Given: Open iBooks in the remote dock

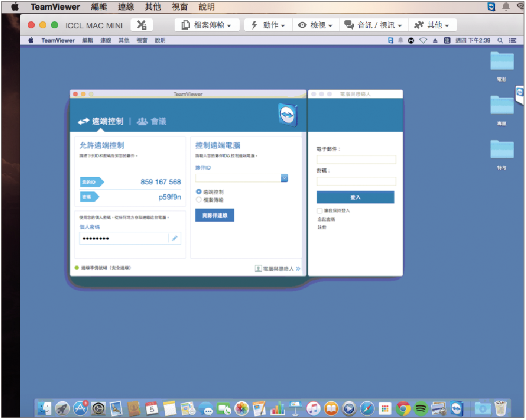Looking at the screenshot, I should pos(331,409).
